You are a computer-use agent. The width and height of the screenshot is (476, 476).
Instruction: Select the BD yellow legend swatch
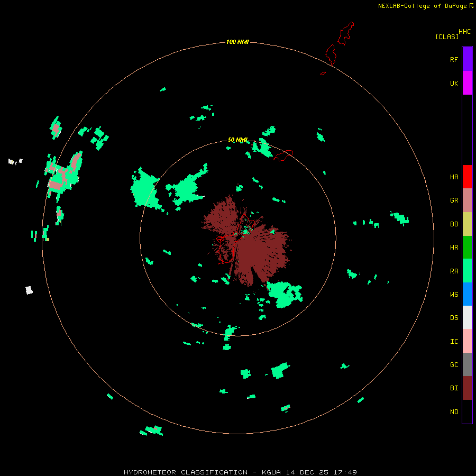click(x=467, y=224)
